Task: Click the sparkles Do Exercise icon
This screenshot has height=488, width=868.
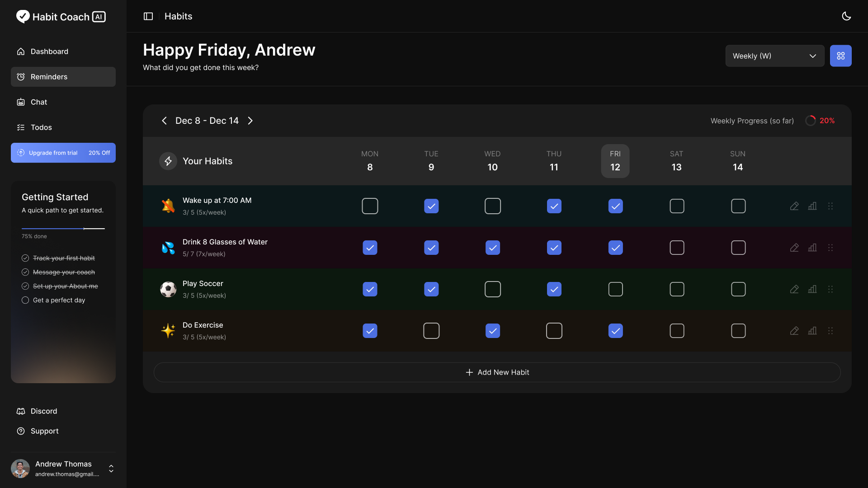Action: (x=168, y=331)
